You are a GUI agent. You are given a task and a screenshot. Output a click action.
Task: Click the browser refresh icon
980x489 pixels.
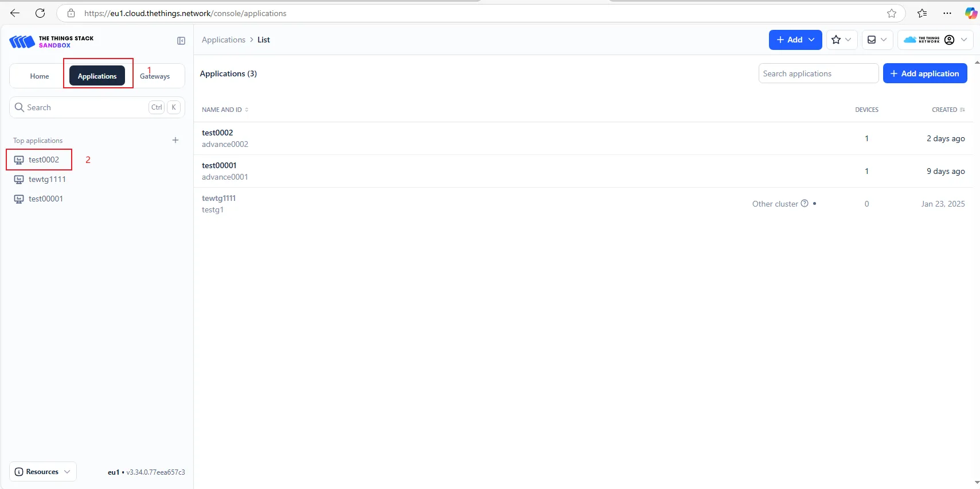click(40, 13)
